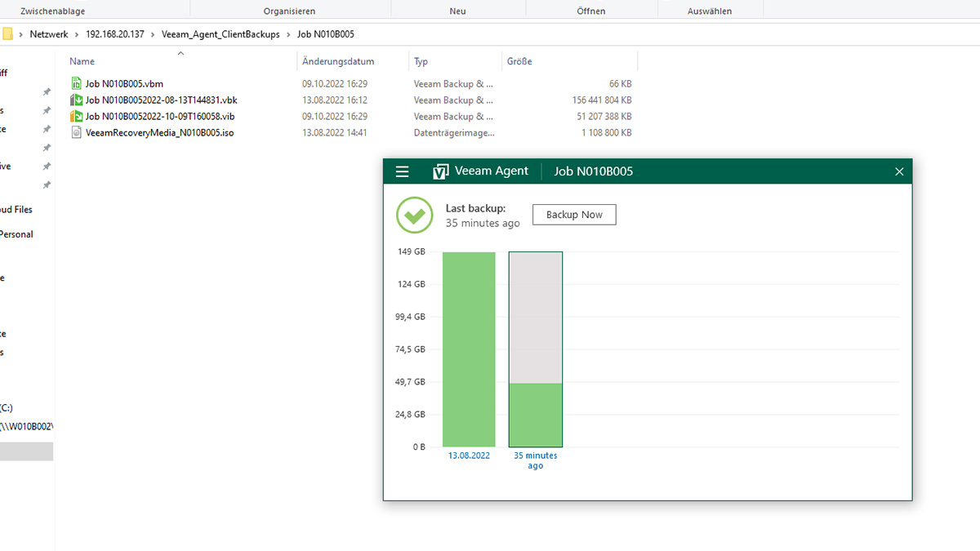Click the Datenträgerimage type cell
Viewport: 980px width, 551px height.
(x=454, y=132)
